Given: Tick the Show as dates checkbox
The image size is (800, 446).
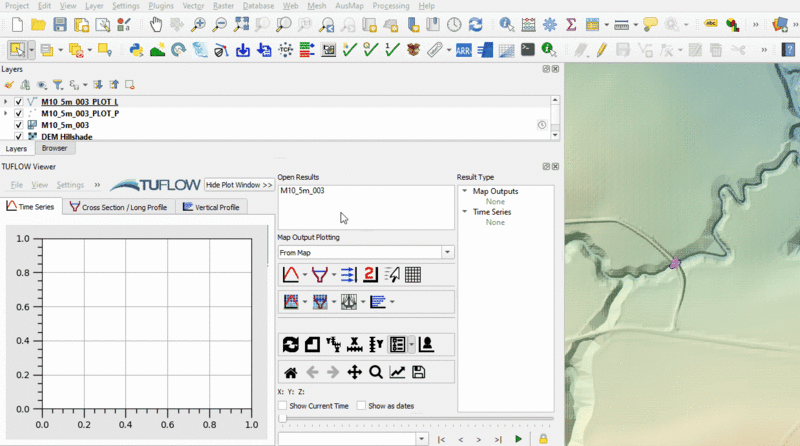Looking at the screenshot, I should [361, 406].
